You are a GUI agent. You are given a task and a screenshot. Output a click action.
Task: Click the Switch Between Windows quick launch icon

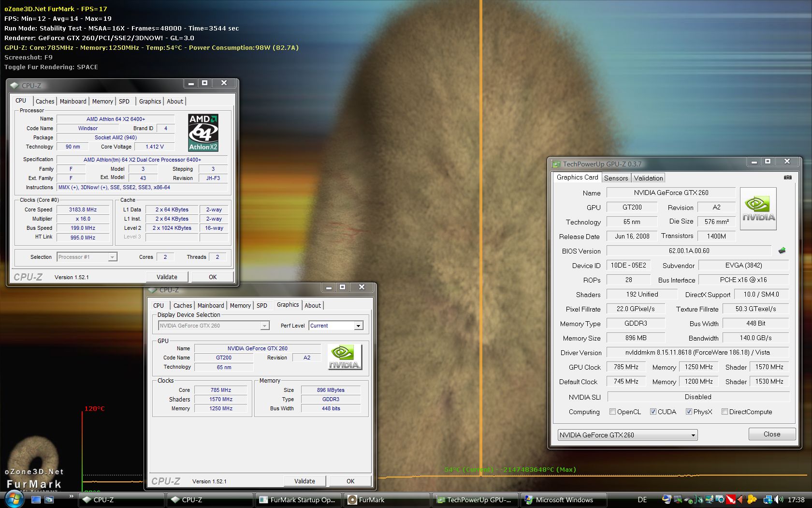pos(49,500)
